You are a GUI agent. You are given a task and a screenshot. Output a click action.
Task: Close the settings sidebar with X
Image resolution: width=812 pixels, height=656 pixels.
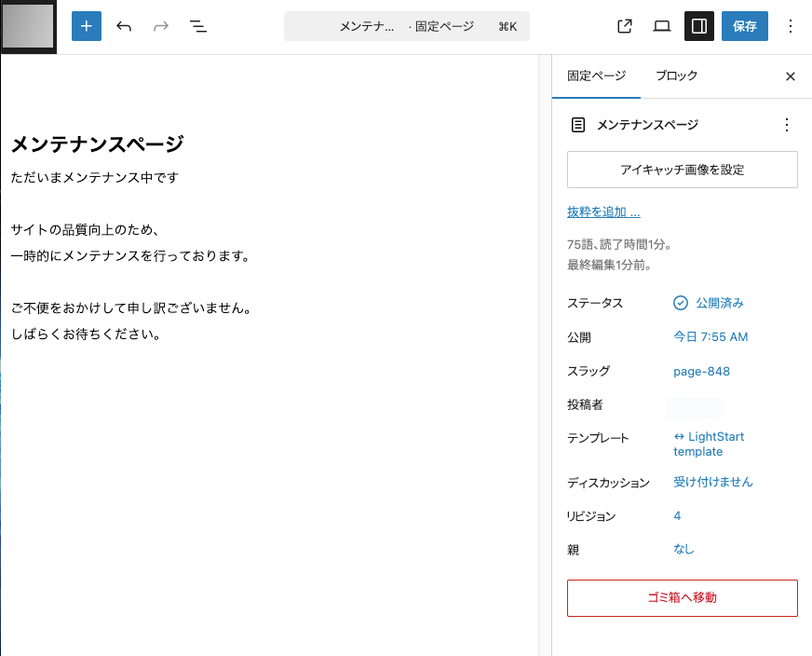click(x=791, y=76)
